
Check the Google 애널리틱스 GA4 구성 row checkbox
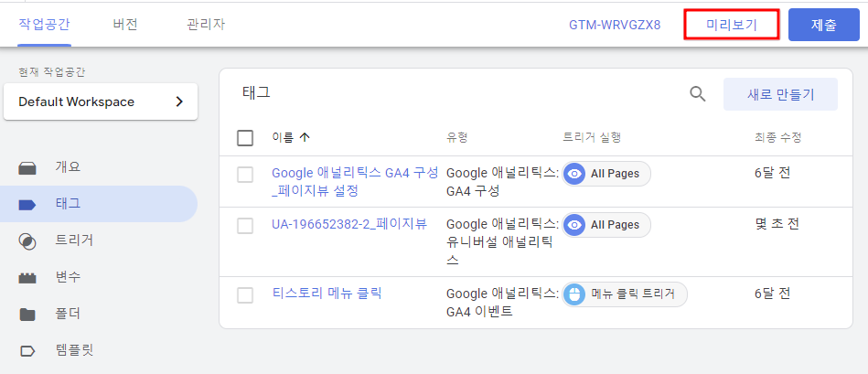[x=245, y=175]
